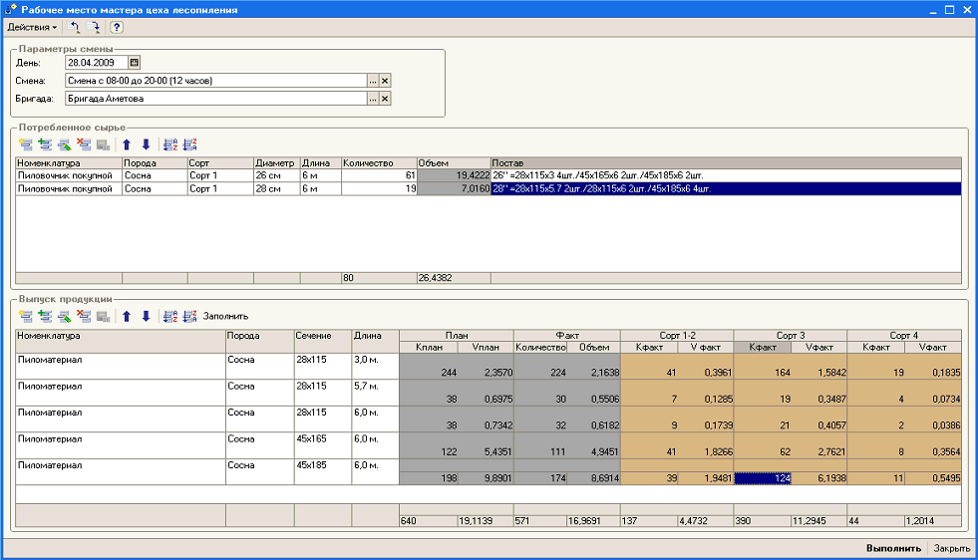Move row up in Потребленное сырье
Screen dimensions: 978x560
click(127, 144)
